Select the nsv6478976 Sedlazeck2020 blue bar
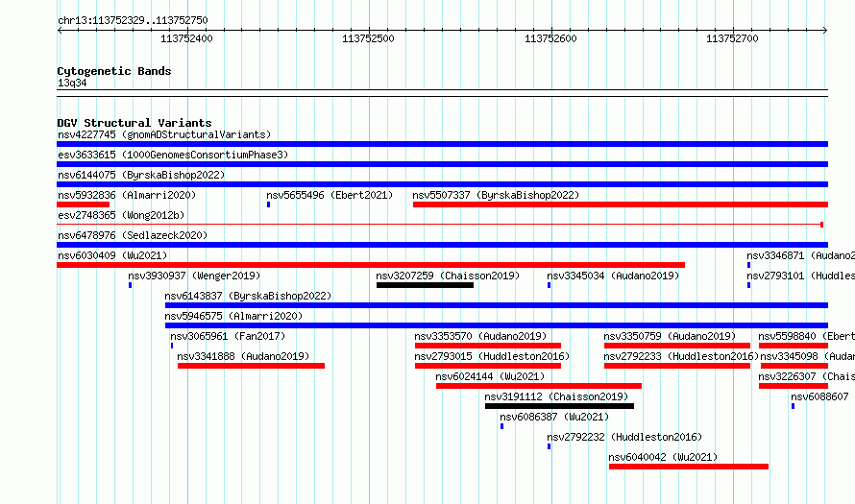 442,245
